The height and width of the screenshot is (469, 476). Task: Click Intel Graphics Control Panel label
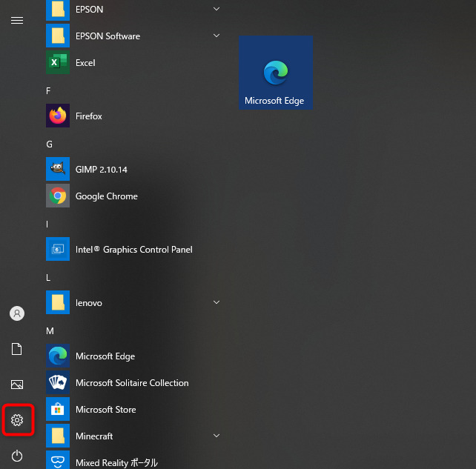[134, 250]
